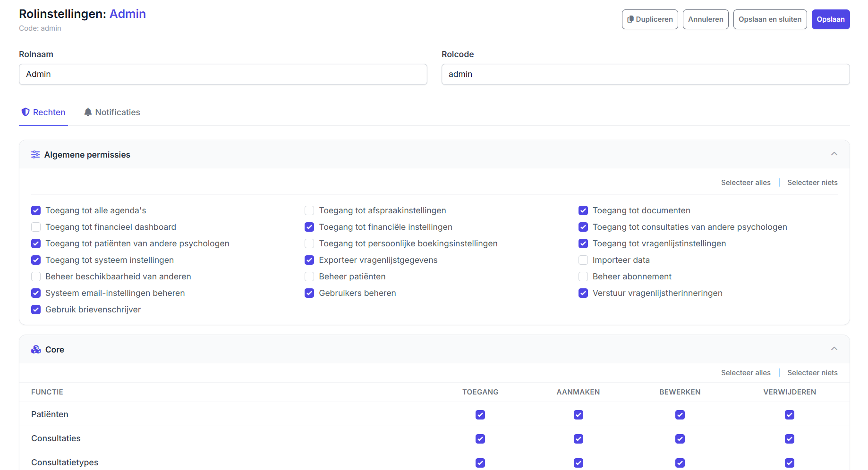Toggle Verwijderen checkbox for Patiënten
The height and width of the screenshot is (470, 868).
[790, 415]
